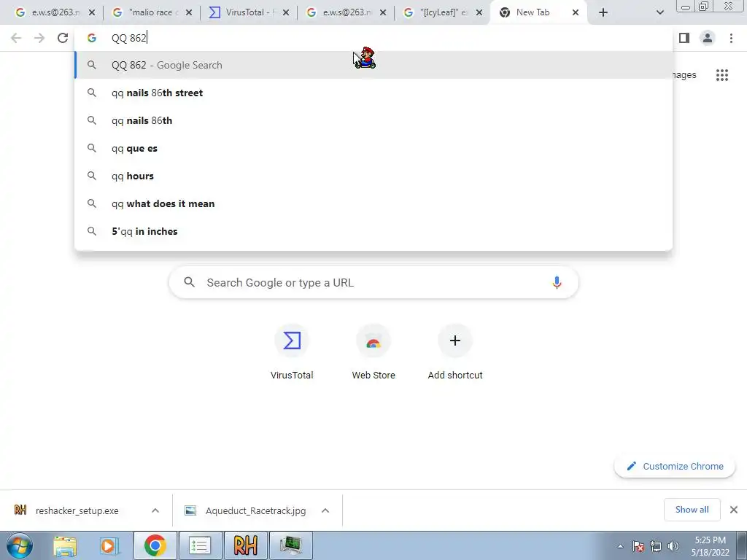747x560 pixels.
Task: Open Windows Media Player from taskbar
Action: click(x=109, y=545)
